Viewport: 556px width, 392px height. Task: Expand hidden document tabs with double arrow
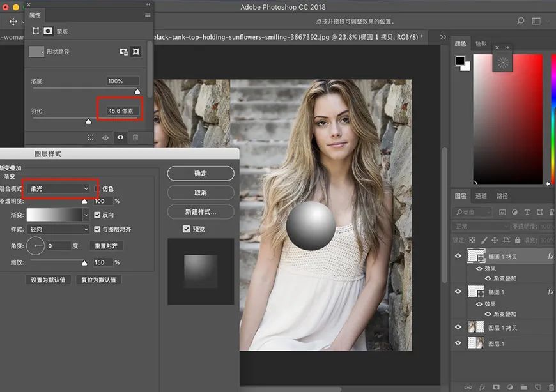pos(443,37)
